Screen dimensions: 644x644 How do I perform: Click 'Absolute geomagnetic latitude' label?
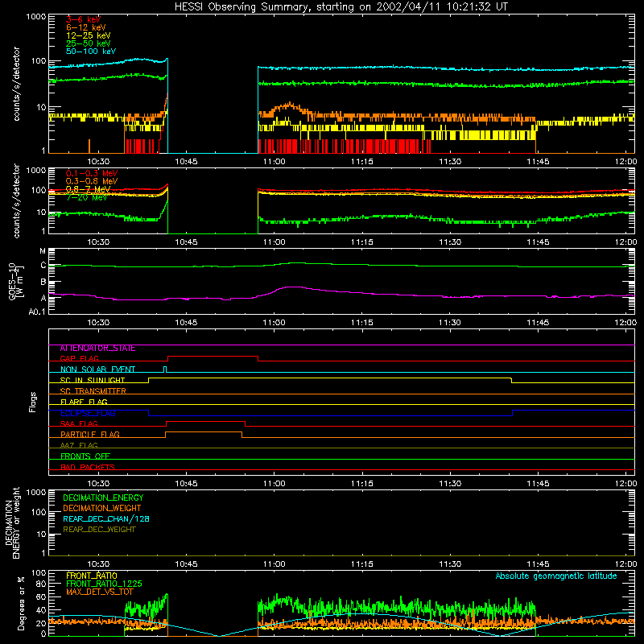[556, 576]
